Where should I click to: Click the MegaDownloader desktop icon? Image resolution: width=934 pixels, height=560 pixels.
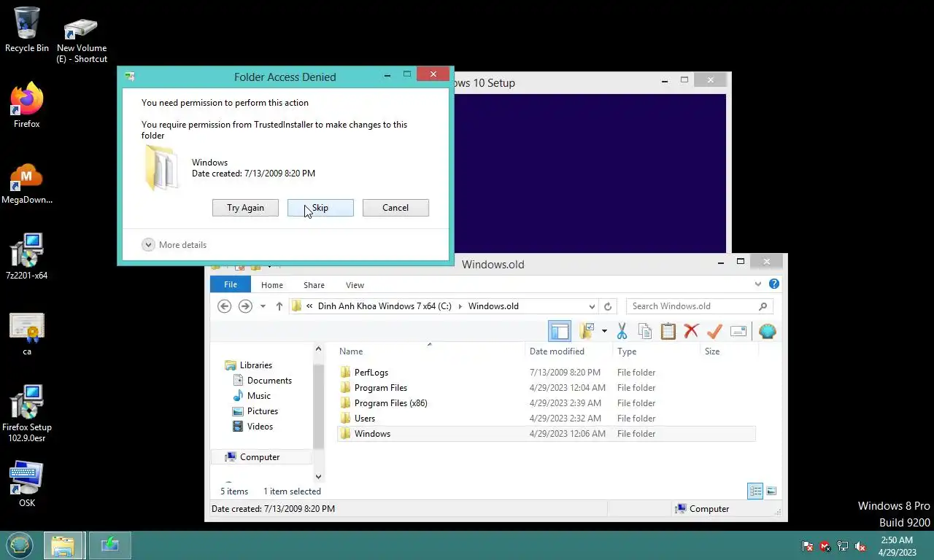(x=27, y=183)
